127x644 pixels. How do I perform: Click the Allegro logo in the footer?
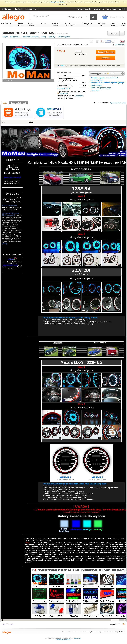[7, 632]
